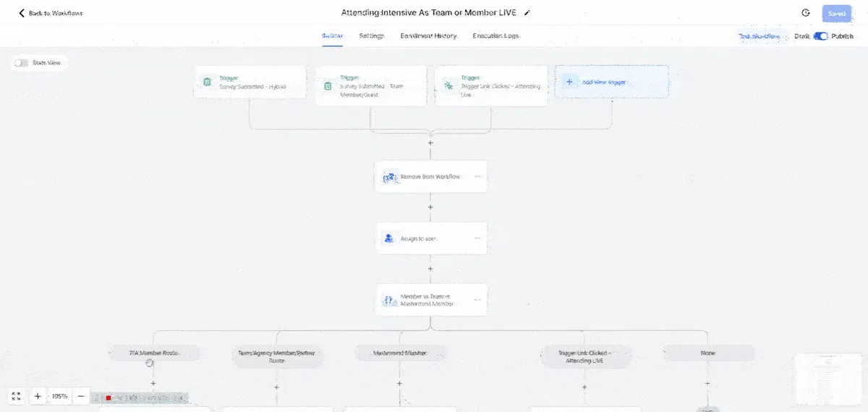This screenshot has width=868, height=412.
Task: Add step under Mastermind Member branch
Action: click(400, 383)
